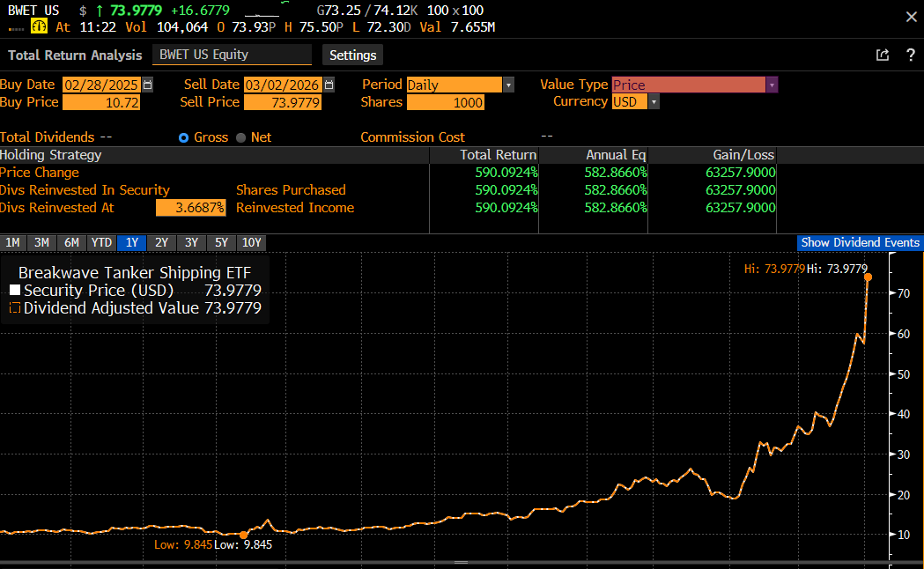Screen dimensions: 924x569
Task: Close the panel with the X icon
Action: 911,17
